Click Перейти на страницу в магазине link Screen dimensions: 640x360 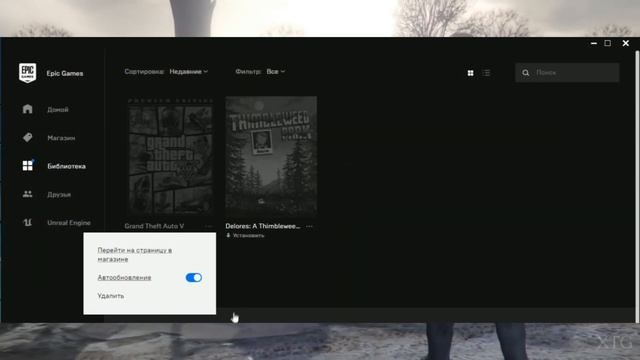click(x=134, y=254)
